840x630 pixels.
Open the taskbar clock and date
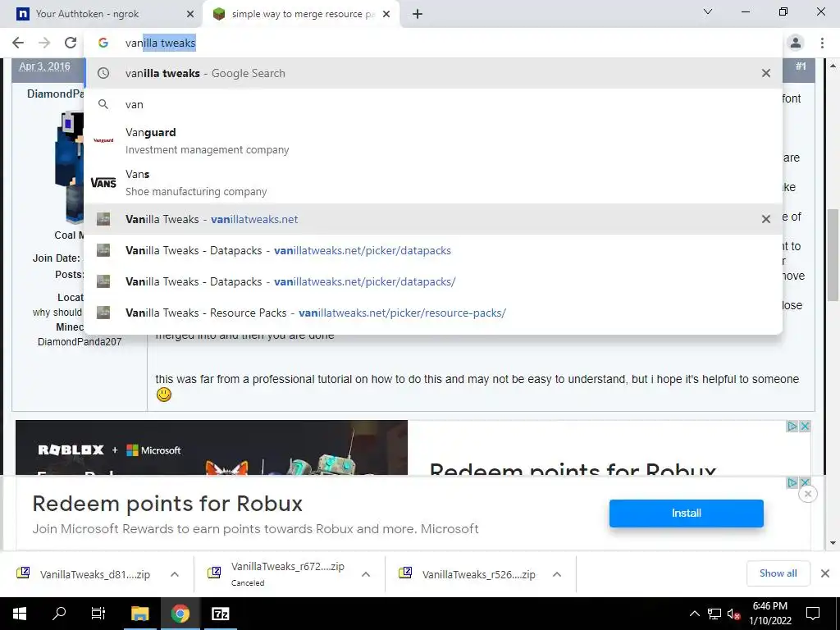769,614
